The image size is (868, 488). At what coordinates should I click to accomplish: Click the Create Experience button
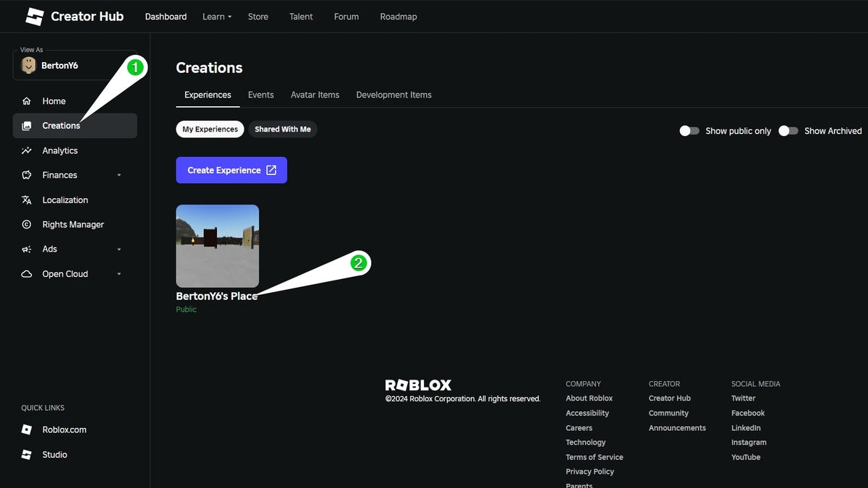(224, 169)
